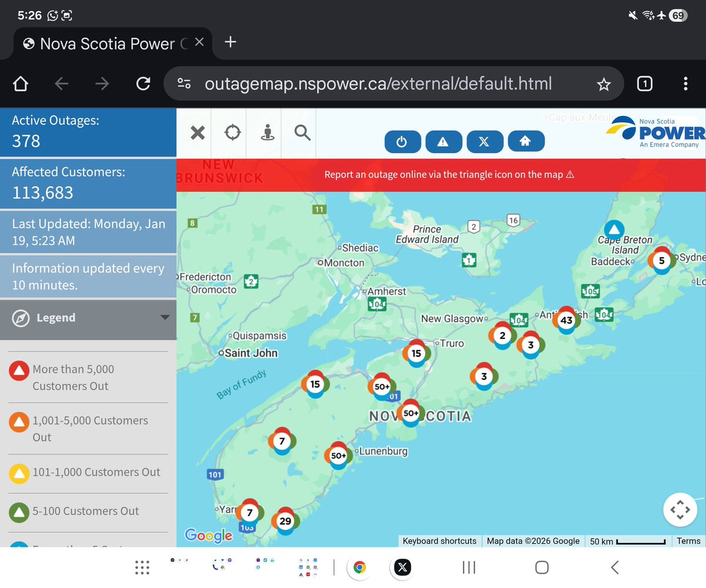This screenshot has height=588, width=706.
Task: Report an outage via the blue triangle button
Action: [x=444, y=141]
